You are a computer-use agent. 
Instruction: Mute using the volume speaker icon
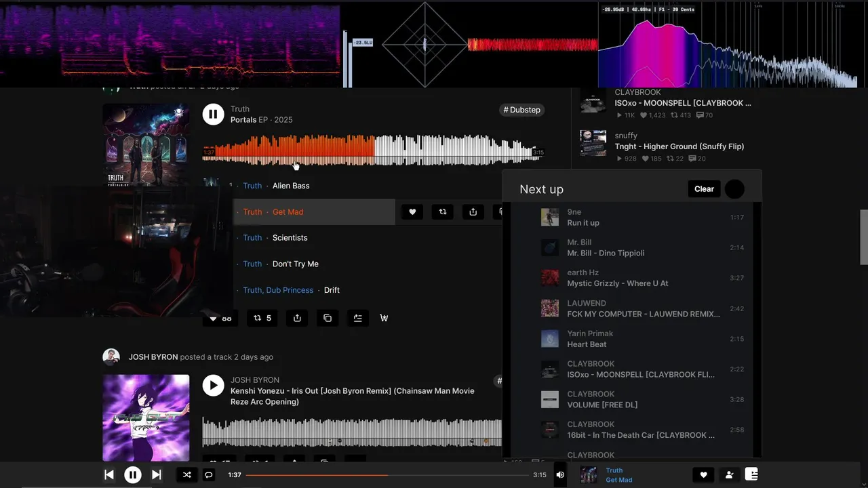click(560, 475)
